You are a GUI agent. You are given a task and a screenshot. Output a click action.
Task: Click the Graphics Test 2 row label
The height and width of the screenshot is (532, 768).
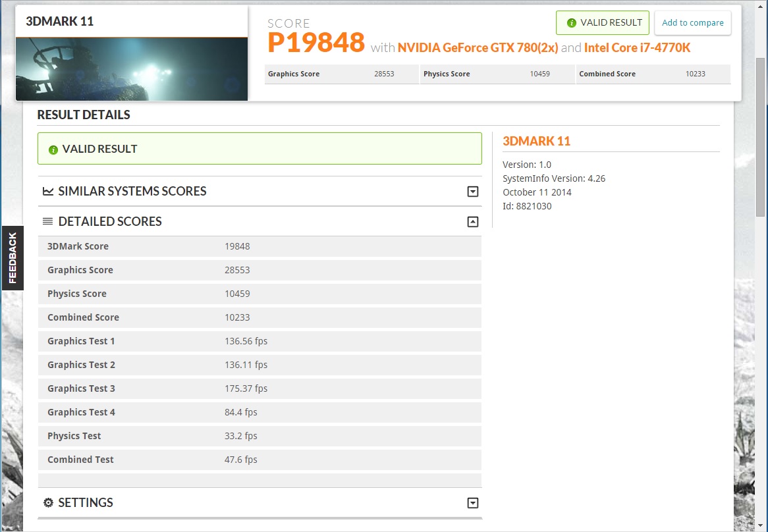click(x=81, y=365)
